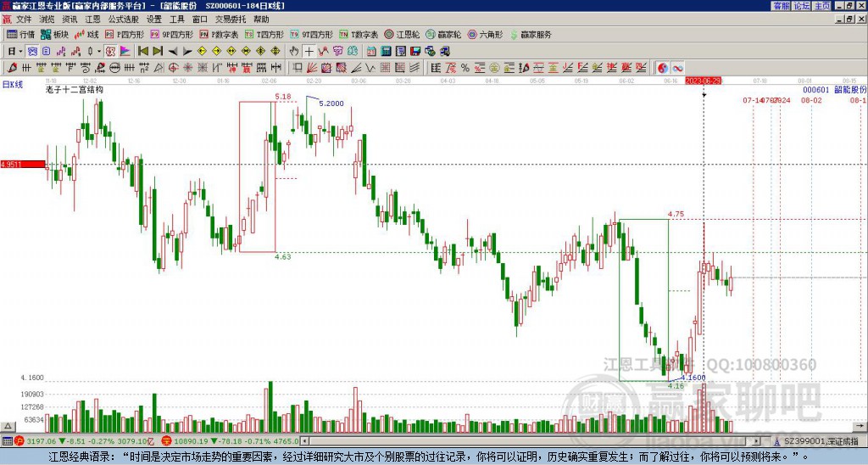Image resolution: width=868 pixels, height=465 pixels.
Task: Open the 交易委托 menu
Action: click(231, 20)
